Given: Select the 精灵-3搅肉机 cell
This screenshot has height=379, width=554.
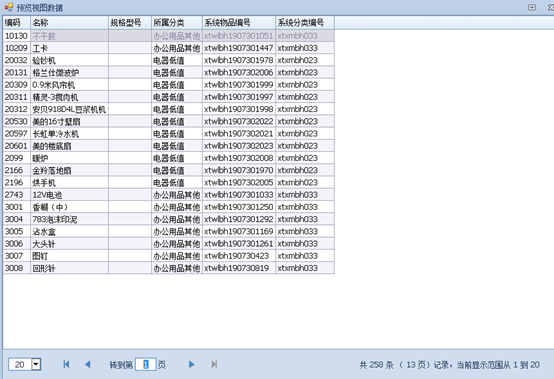Looking at the screenshot, I should [x=69, y=97].
